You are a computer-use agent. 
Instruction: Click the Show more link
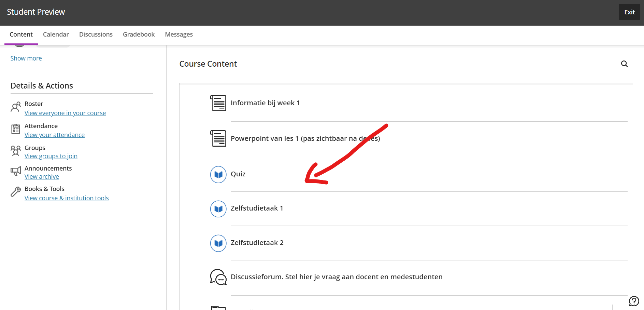[26, 58]
